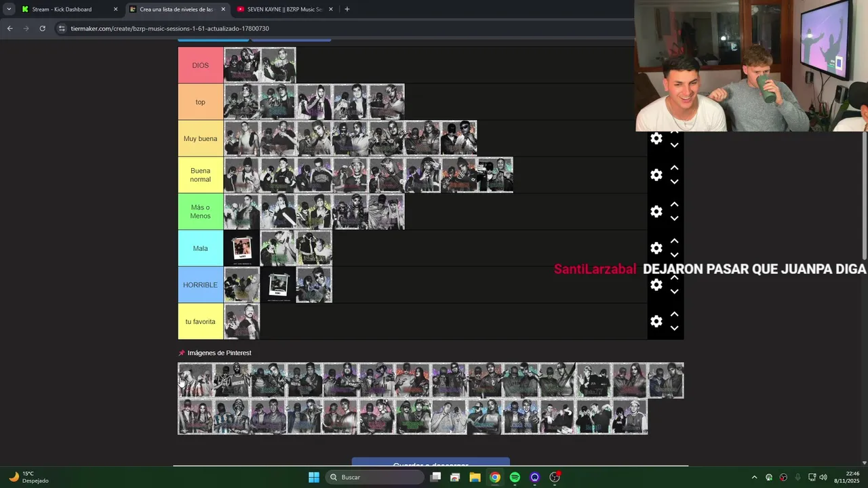Open the app with red notification badge on taskbar
Image resolution: width=868 pixels, height=488 pixels.
[555, 477]
